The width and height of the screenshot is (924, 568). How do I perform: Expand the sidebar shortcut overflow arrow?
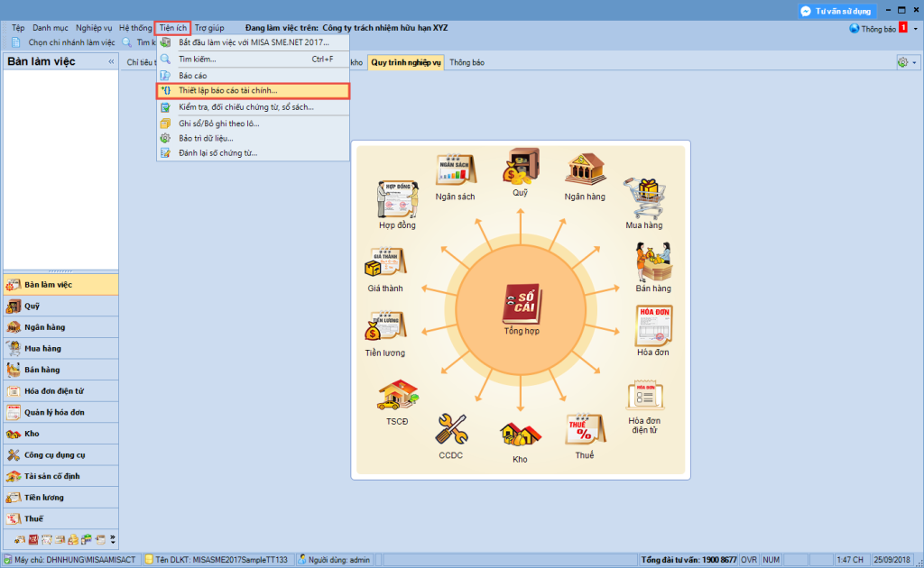tap(113, 540)
